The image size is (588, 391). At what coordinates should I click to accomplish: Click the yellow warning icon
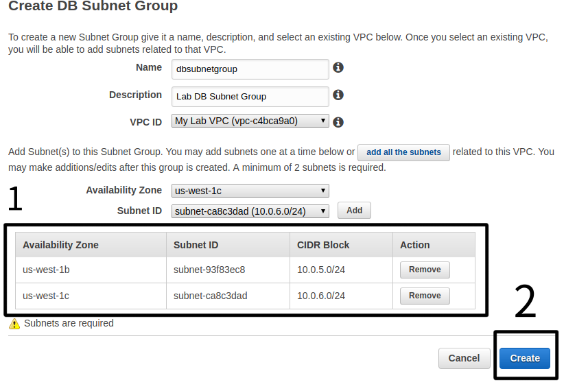point(14,324)
